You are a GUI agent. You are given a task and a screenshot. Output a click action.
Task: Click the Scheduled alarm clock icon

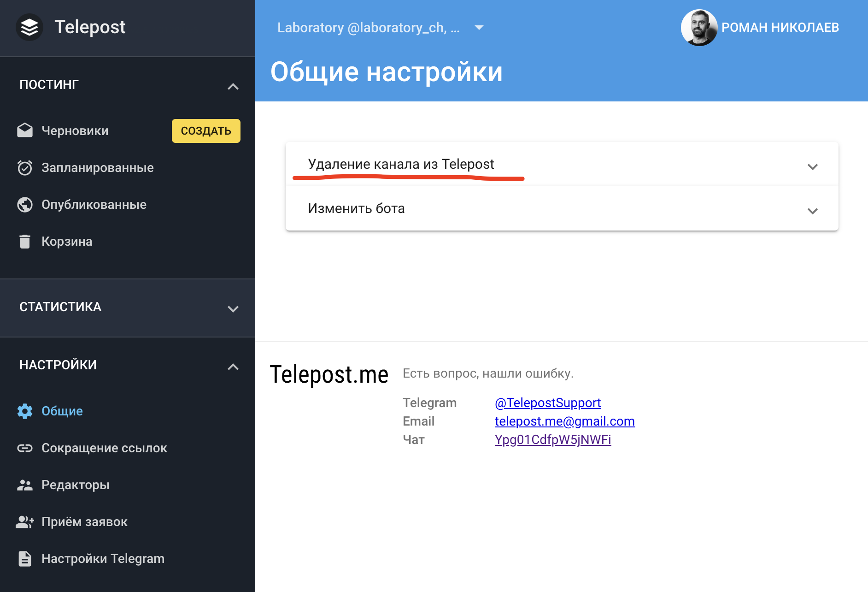25,167
